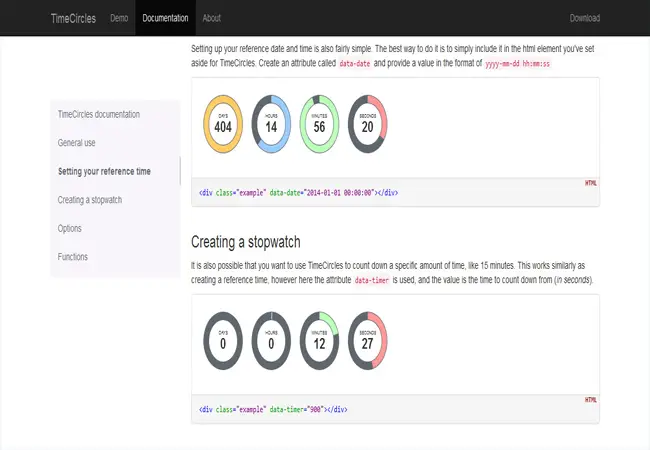Viewport: 650px width, 450px height.
Task: Open the About page
Action: pyautogui.click(x=211, y=18)
